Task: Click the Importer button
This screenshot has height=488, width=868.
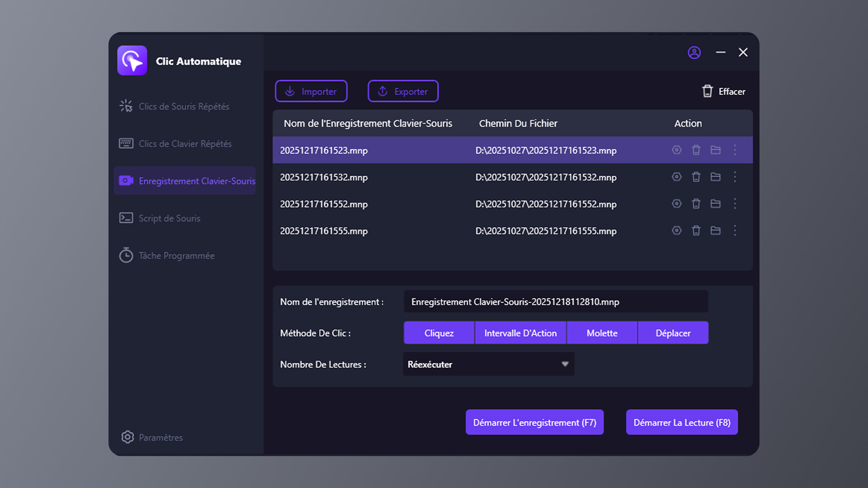Action: pyautogui.click(x=311, y=91)
